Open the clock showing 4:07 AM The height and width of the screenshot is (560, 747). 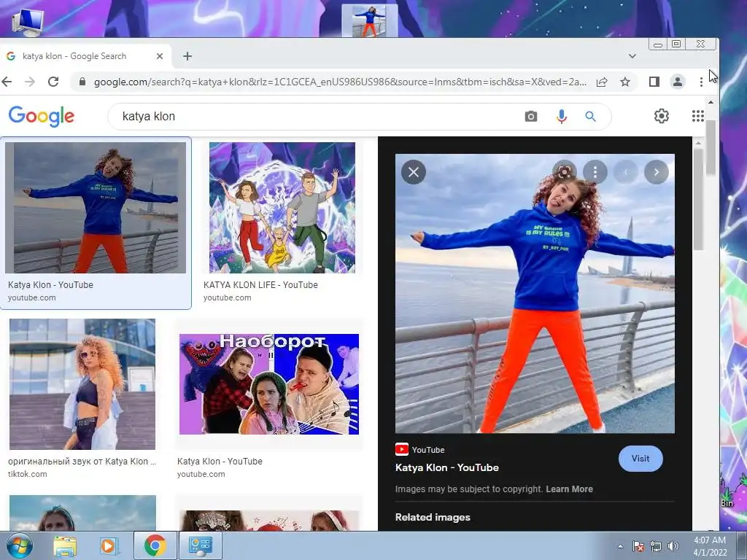(710, 546)
